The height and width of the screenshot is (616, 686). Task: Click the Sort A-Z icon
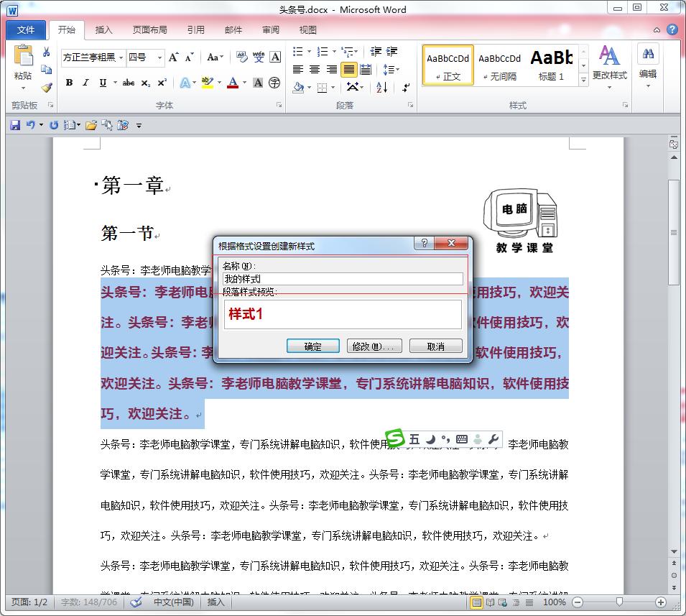click(x=381, y=87)
